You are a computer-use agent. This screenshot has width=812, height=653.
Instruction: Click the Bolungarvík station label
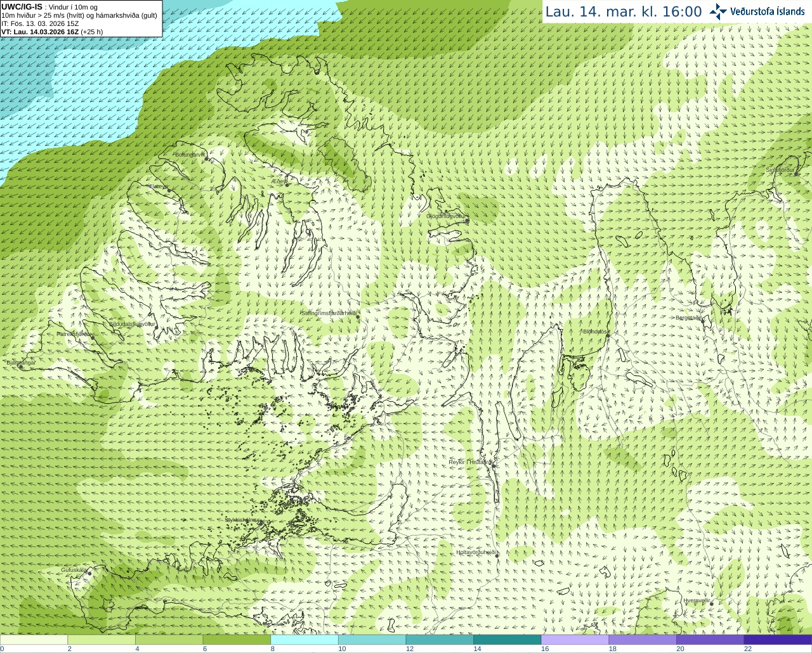pyautogui.click(x=190, y=155)
